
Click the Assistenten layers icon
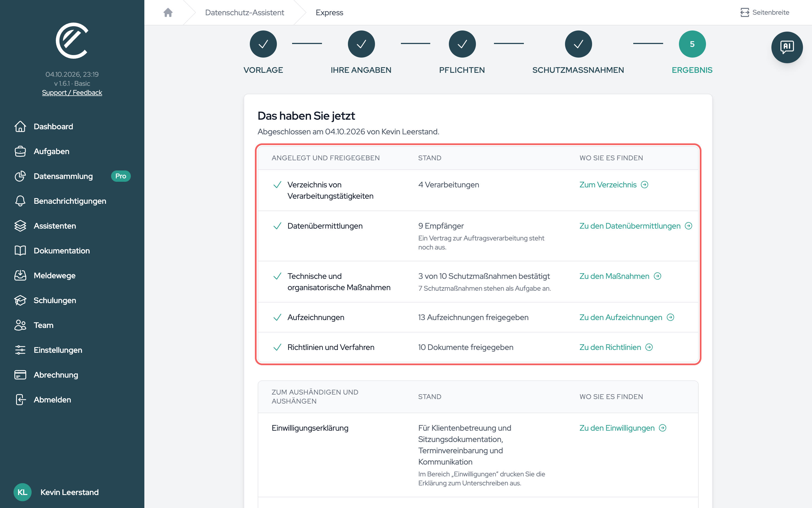(x=20, y=226)
